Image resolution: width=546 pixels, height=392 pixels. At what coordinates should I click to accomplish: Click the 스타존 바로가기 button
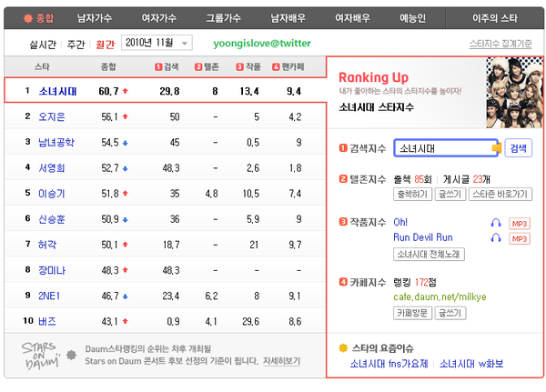coord(500,195)
